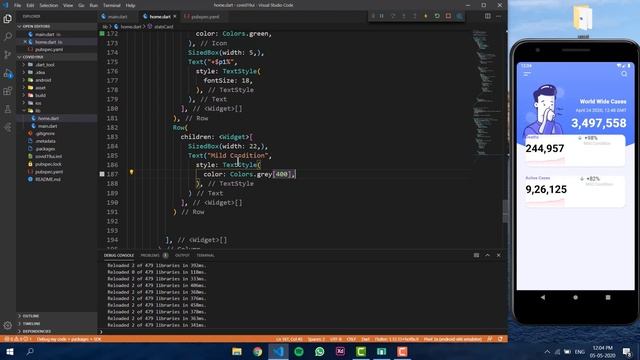Expand the ios folder
This screenshot has height=360, width=640.
[x=57, y=103]
